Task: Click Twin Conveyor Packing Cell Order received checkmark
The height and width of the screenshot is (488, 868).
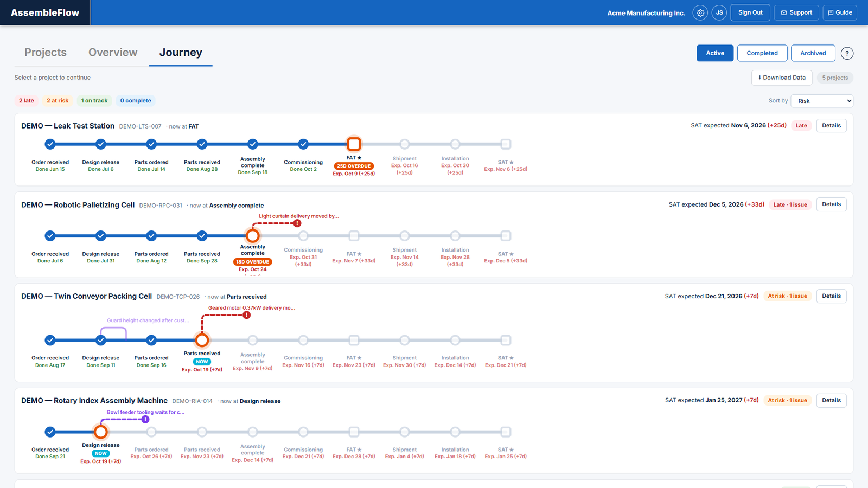Action: coord(50,340)
